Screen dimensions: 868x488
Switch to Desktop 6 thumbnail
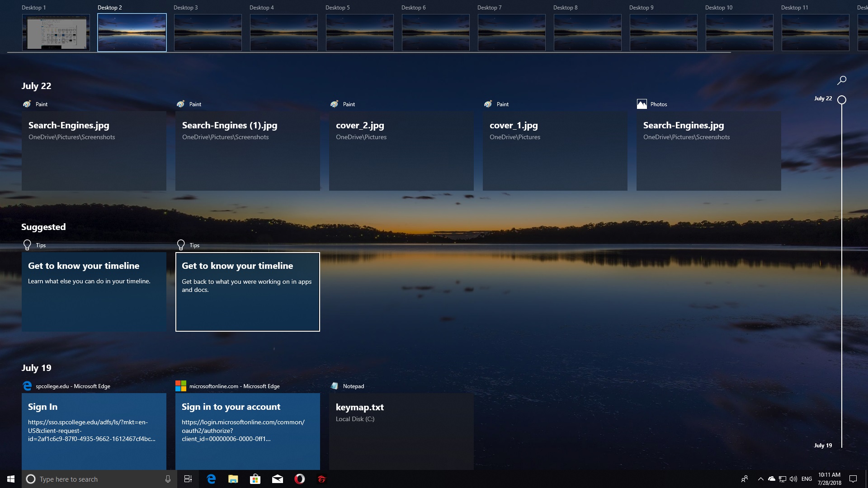click(436, 32)
